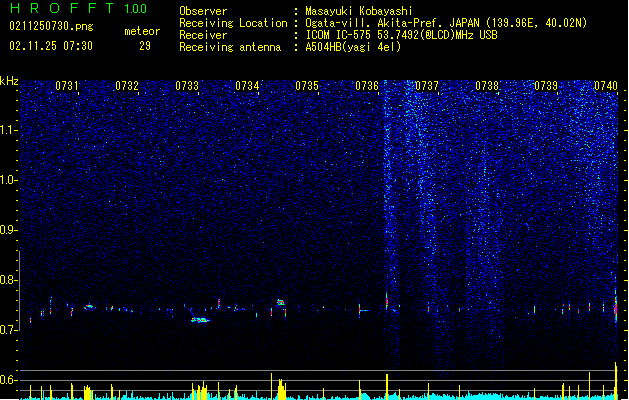
Task: Click the meteor count label
Action: (x=142, y=31)
